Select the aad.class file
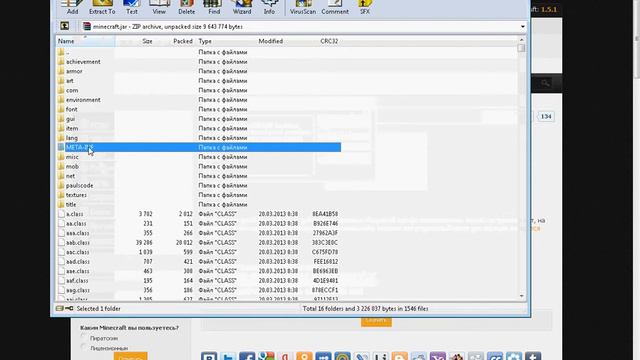Screen dimensions: 640x360 [199, 262]
